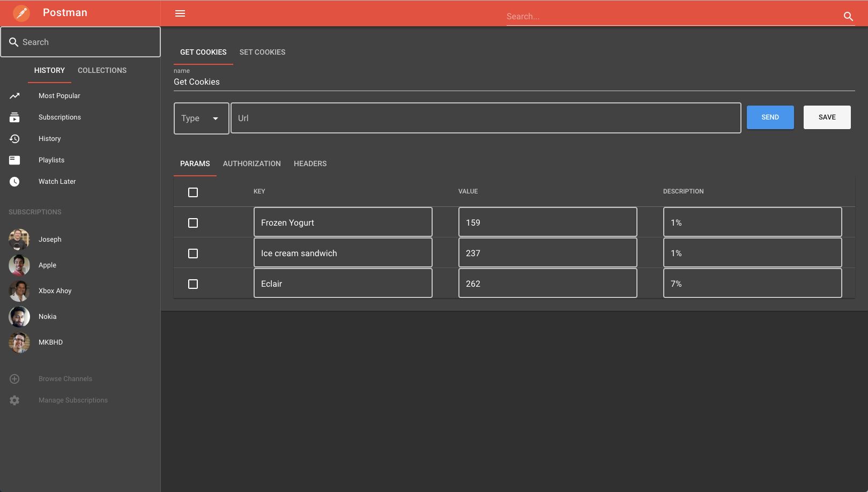This screenshot has width=868, height=492.
Task: Click the KEY column header
Action: [259, 191]
